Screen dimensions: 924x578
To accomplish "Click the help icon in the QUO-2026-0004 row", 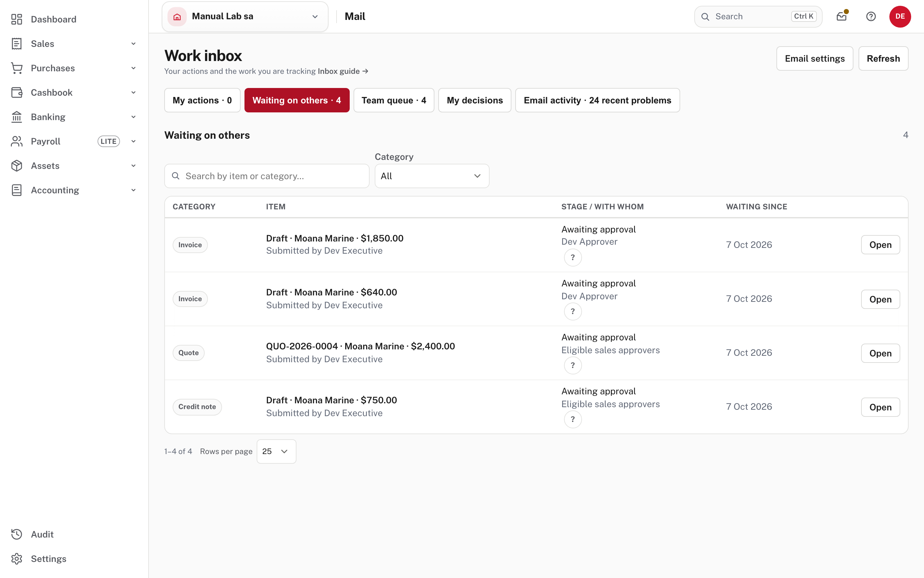I will pos(573,365).
